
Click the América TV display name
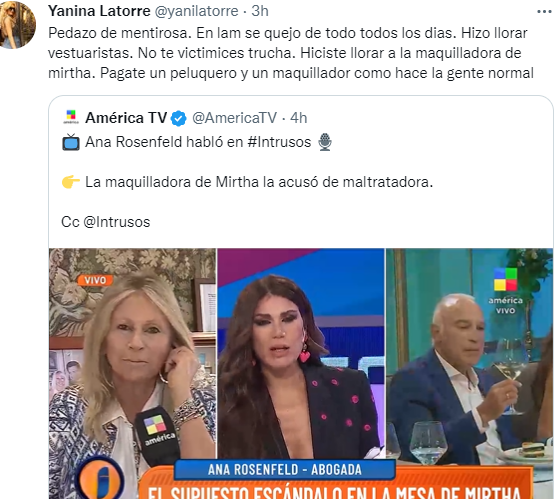point(126,118)
